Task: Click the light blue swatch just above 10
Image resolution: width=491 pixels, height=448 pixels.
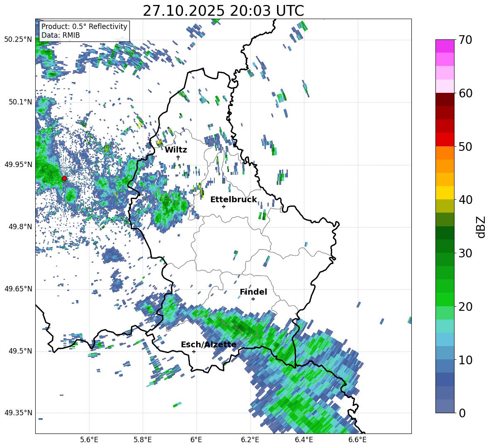Action: 445,353
